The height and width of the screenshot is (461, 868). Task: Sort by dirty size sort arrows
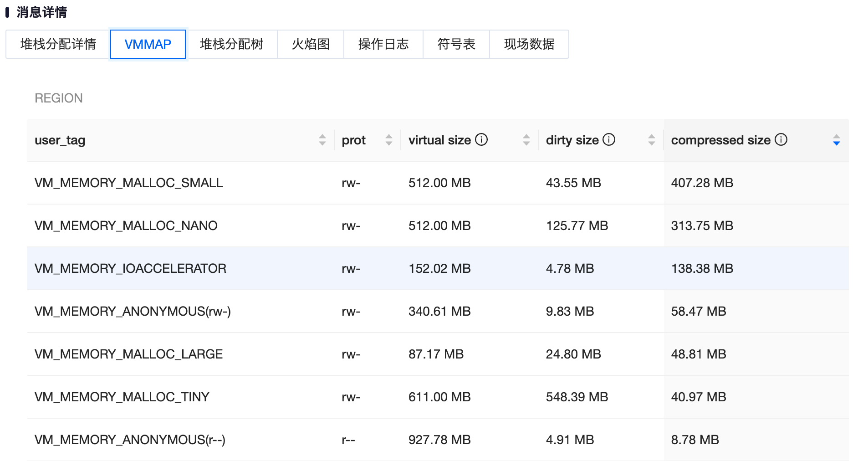(x=651, y=140)
